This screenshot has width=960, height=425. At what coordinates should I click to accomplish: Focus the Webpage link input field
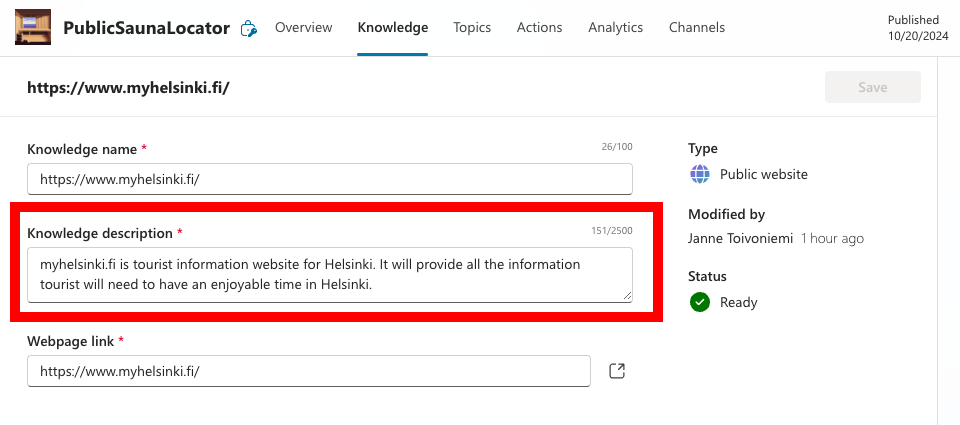pos(309,371)
